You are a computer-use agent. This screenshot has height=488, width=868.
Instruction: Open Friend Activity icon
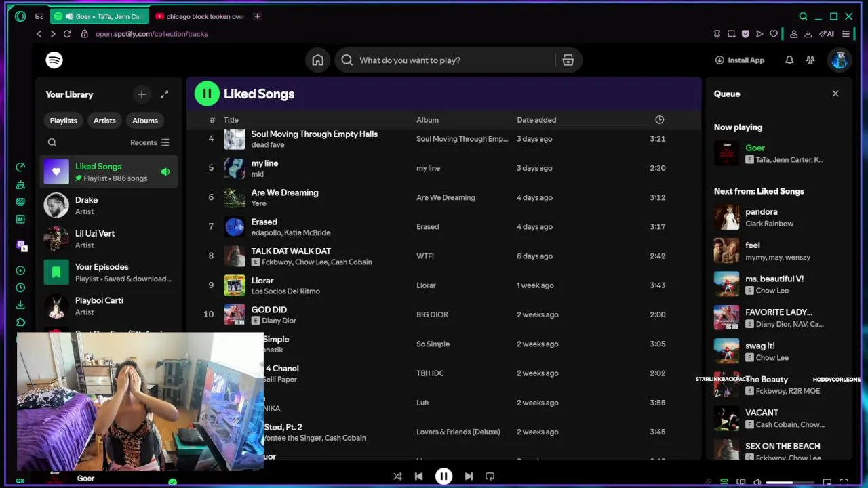click(x=810, y=60)
